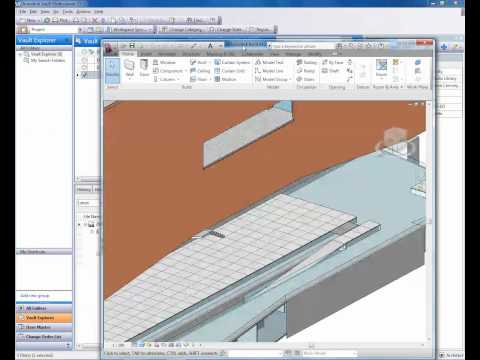The image size is (480, 360).
Task: Pick the Railing tool
Action: pyautogui.click(x=306, y=62)
